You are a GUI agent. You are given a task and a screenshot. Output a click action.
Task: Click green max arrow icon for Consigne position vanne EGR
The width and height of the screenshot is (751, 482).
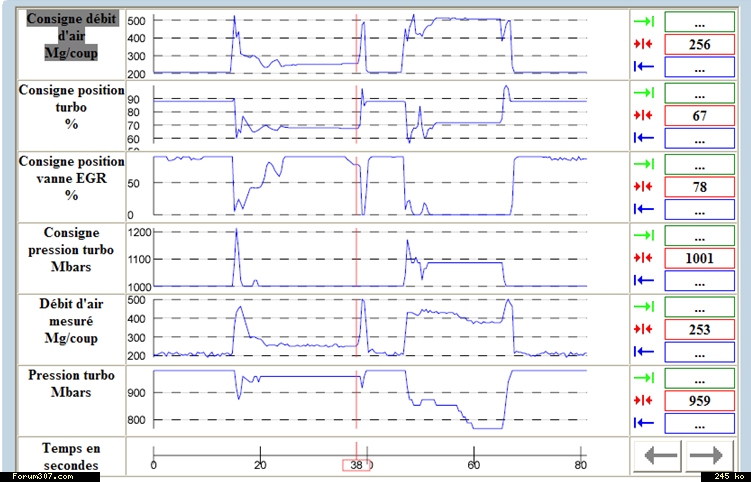pos(644,164)
